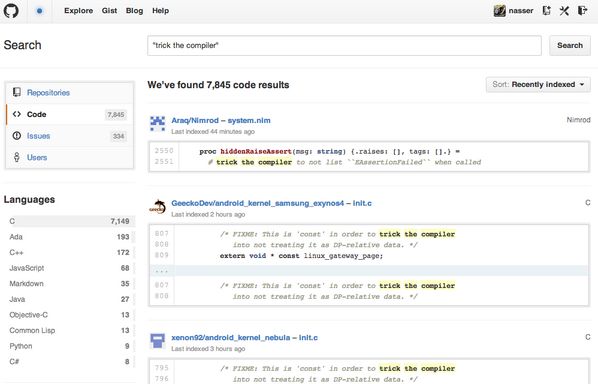Click line number 795 in xenon92 result
This screenshot has width=598, height=384.
click(x=162, y=368)
